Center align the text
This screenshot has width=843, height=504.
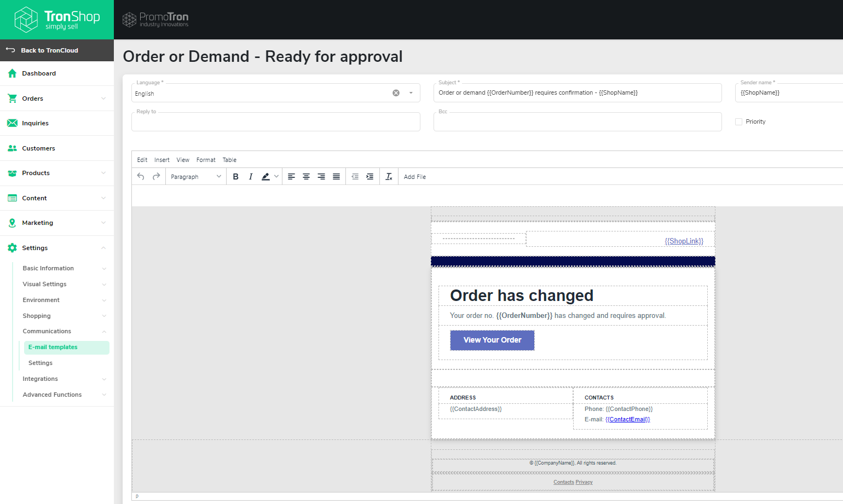pos(307,176)
